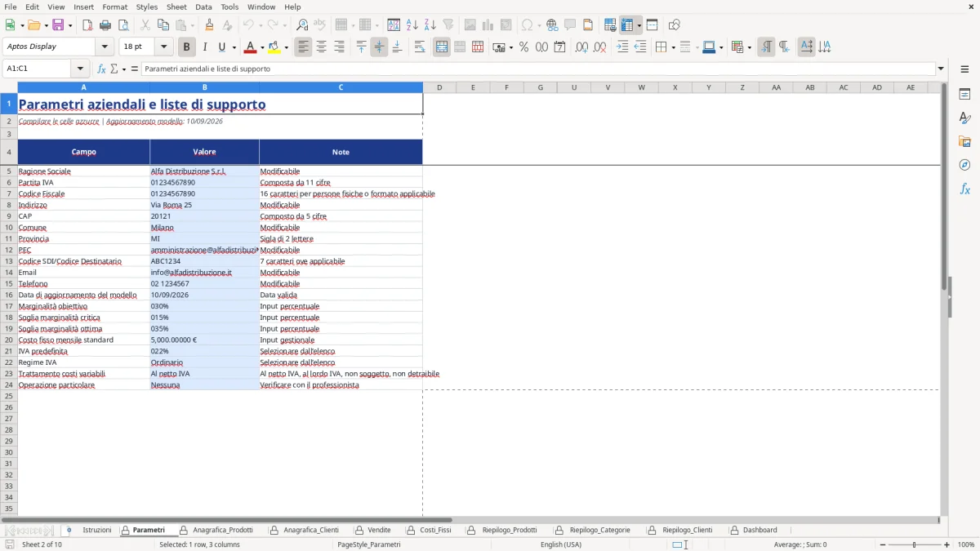Click the formula input line
This screenshot has width=980, height=551.
click(x=538, y=69)
